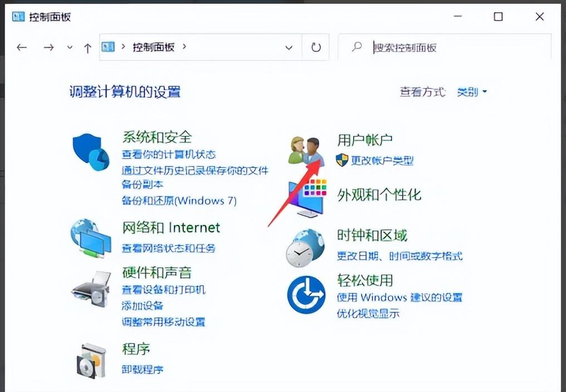This screenshot has height=392, width=566.
Task: Open the Network and Internet globe icon
Action: (x=91, y=238)
